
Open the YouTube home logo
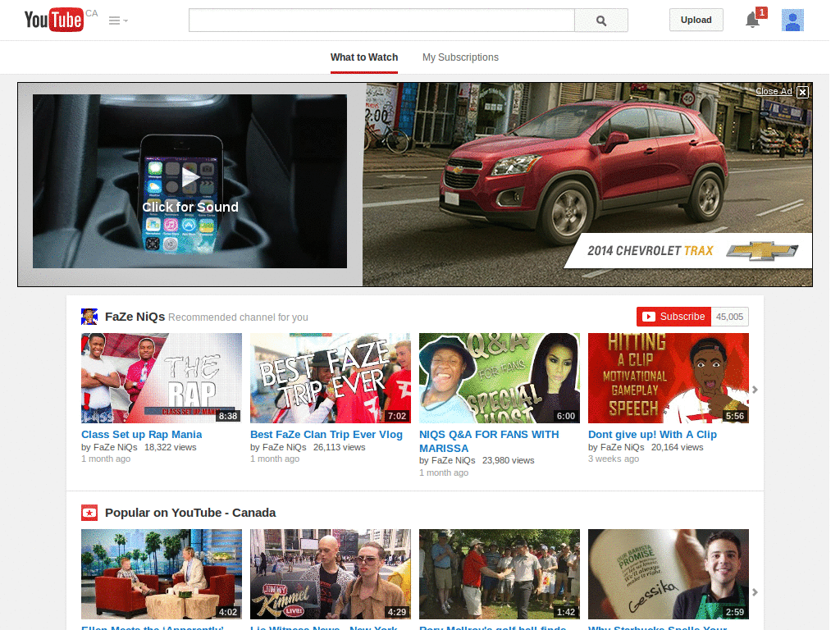(x=53, y=20)
